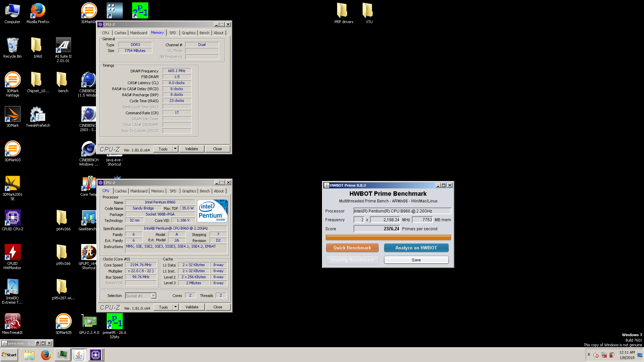Open the bench folder

[x=63, y=82]
